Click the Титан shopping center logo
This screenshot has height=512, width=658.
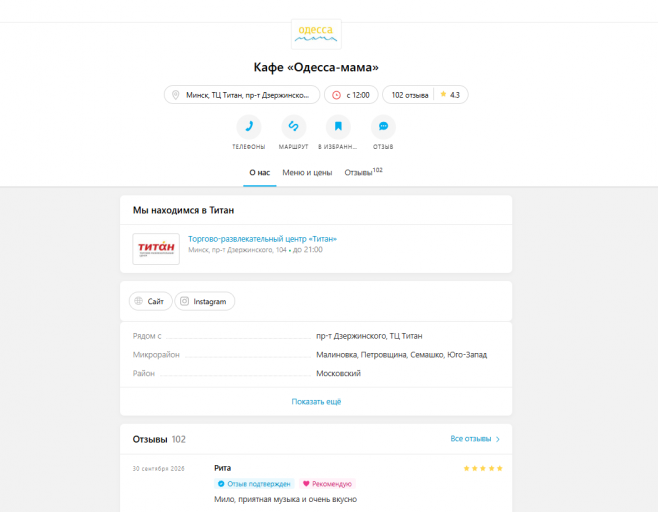(x=156, y=249)
